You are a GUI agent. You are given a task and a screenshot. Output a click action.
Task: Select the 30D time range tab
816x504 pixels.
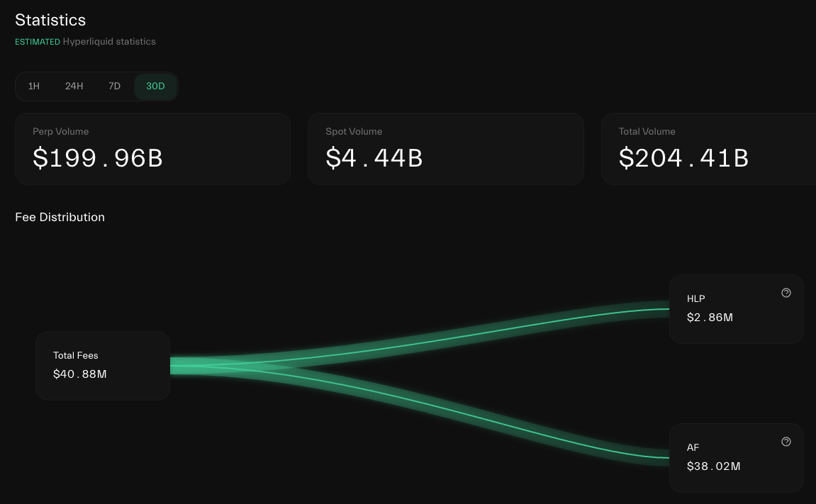click(x=155, y=86)
